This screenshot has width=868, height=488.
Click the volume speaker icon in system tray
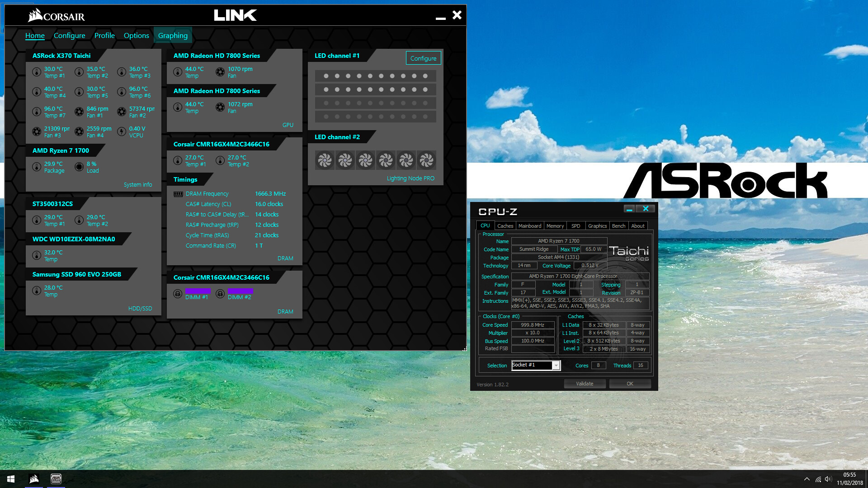click(x=828, y=479)
